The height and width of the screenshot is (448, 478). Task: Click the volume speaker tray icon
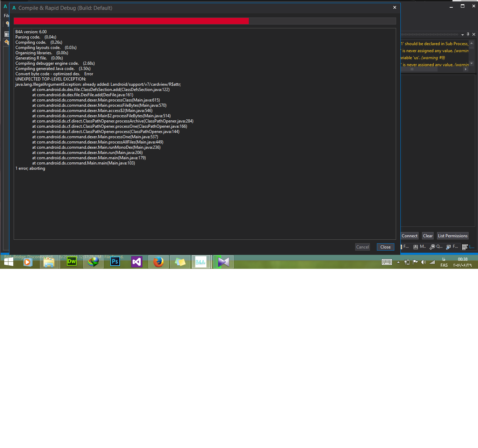[423, 262]
